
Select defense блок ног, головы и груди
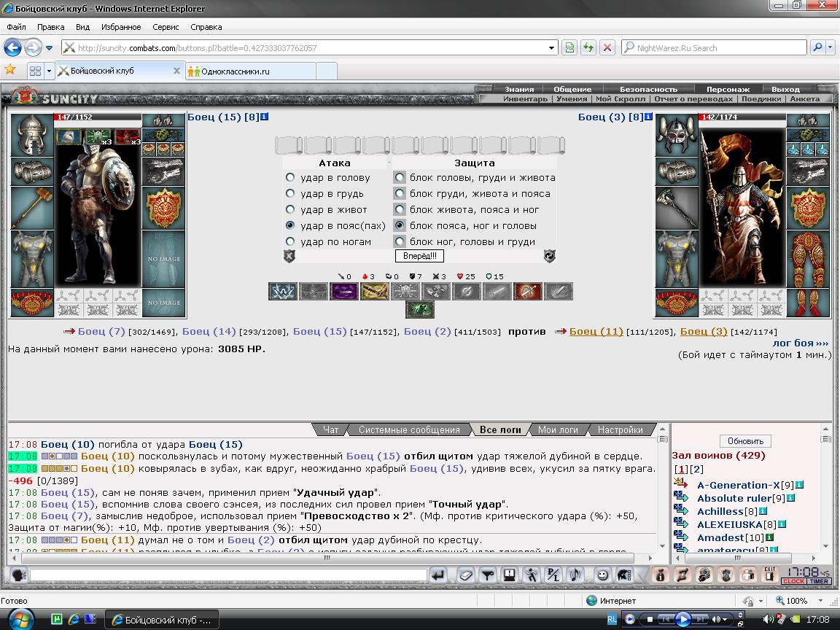(400, 241)
